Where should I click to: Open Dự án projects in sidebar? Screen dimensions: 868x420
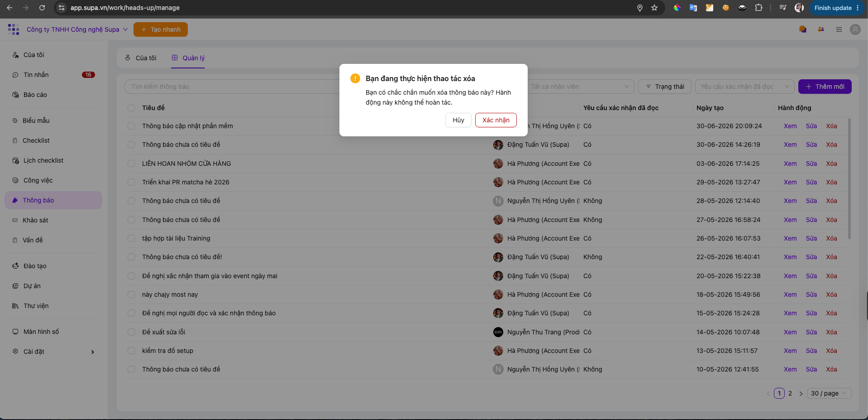[x=53, y=286]
